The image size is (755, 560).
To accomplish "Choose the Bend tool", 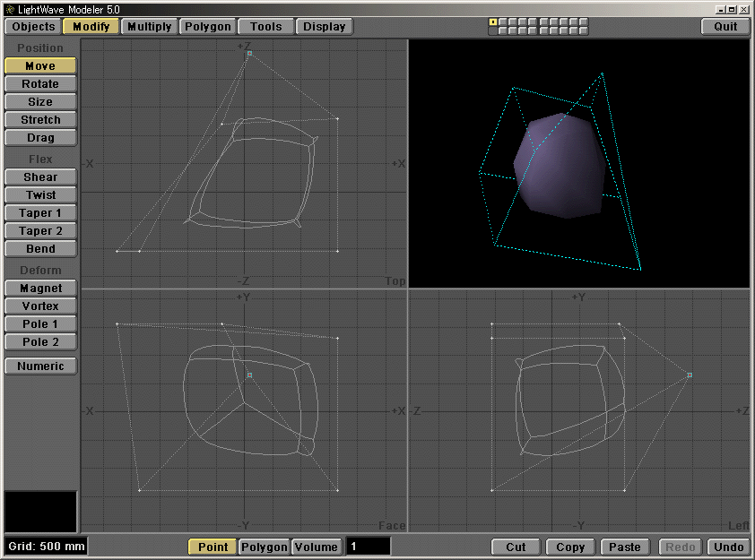I will [x=39, y=248].
